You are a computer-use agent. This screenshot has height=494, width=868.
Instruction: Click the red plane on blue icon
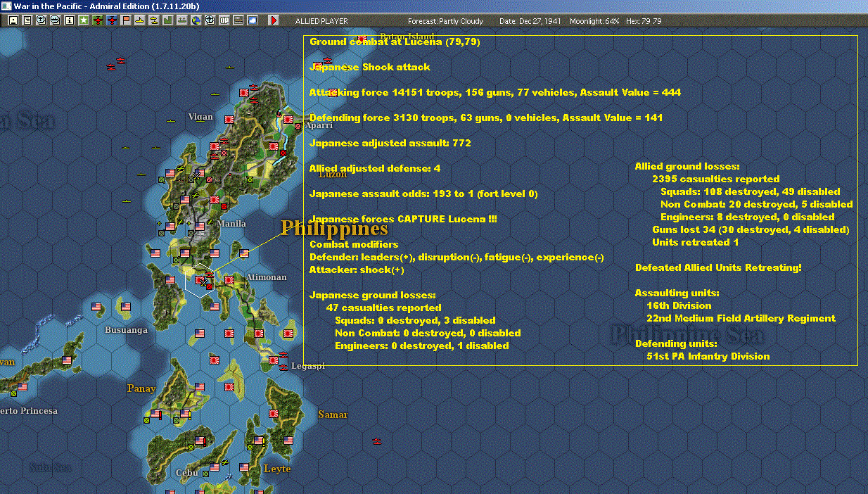click(112, 20)
